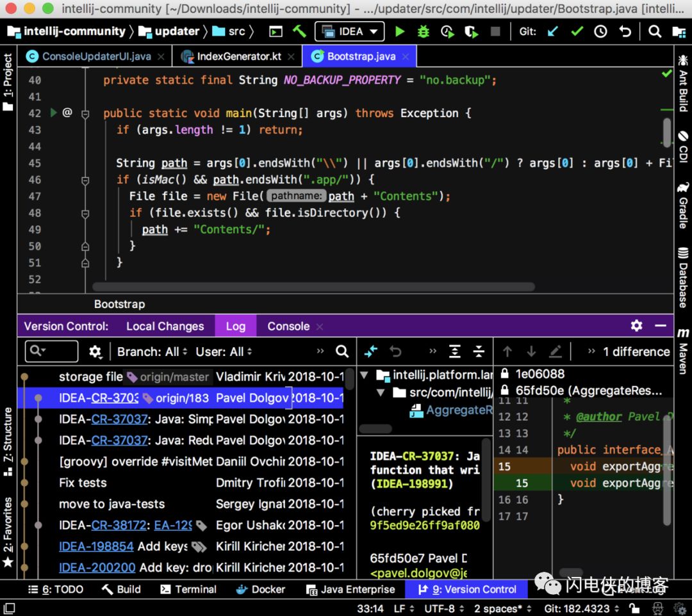Click the editor horizontal scrollbar
692x616 pixels.
[313, 287]
